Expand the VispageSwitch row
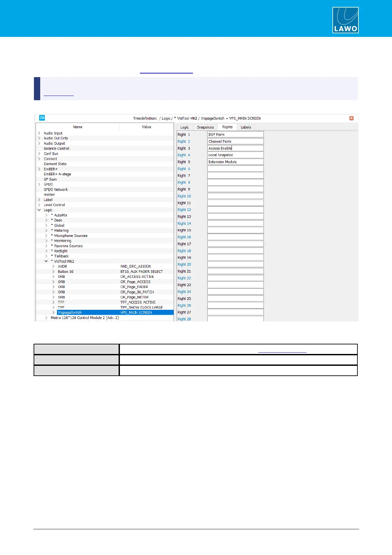 53,312
